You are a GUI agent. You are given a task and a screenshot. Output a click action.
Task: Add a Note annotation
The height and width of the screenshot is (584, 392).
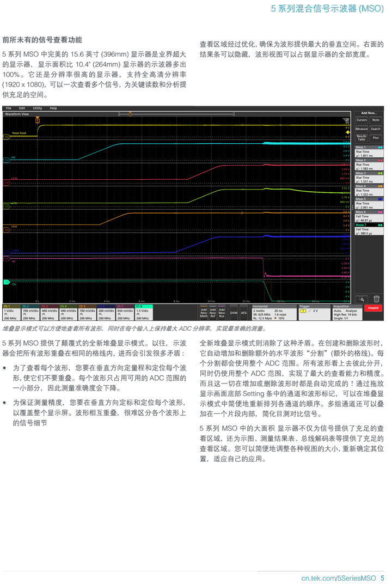pyautogui.click(x=376, y=120)
